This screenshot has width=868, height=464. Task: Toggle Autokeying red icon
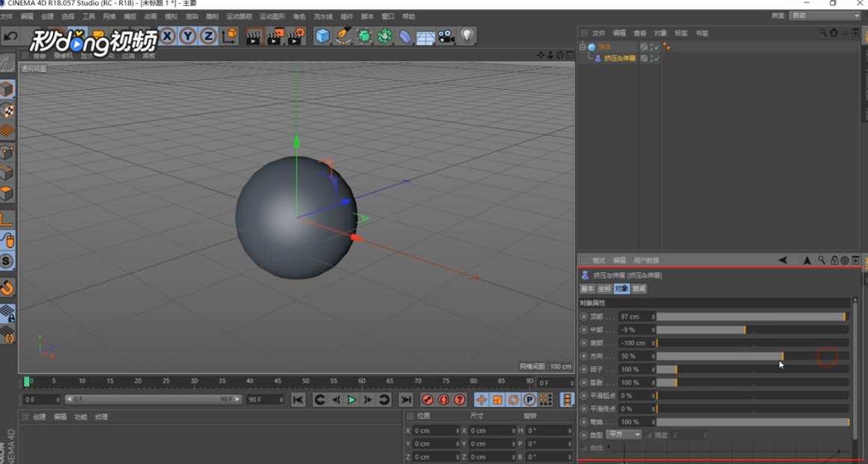444,400
